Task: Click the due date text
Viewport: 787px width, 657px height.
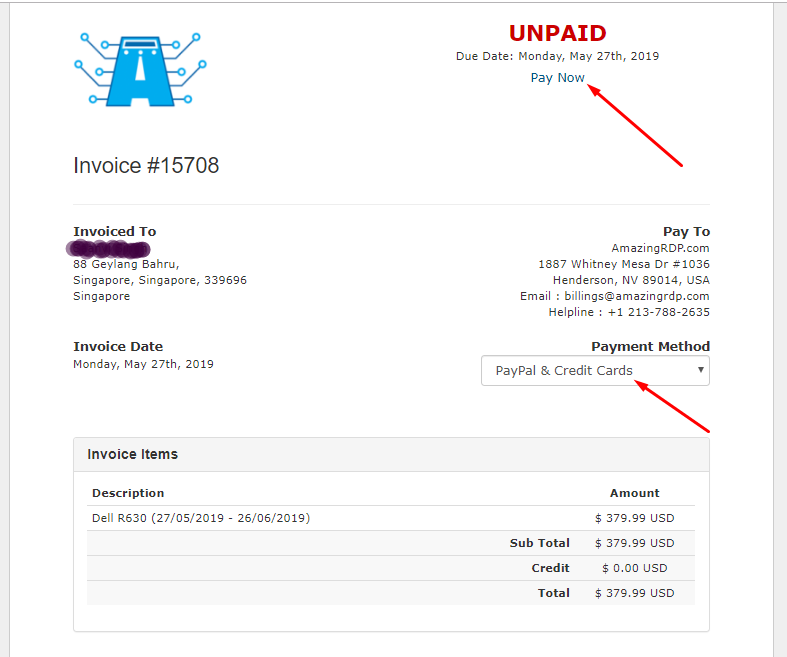Action: [557, 56]
